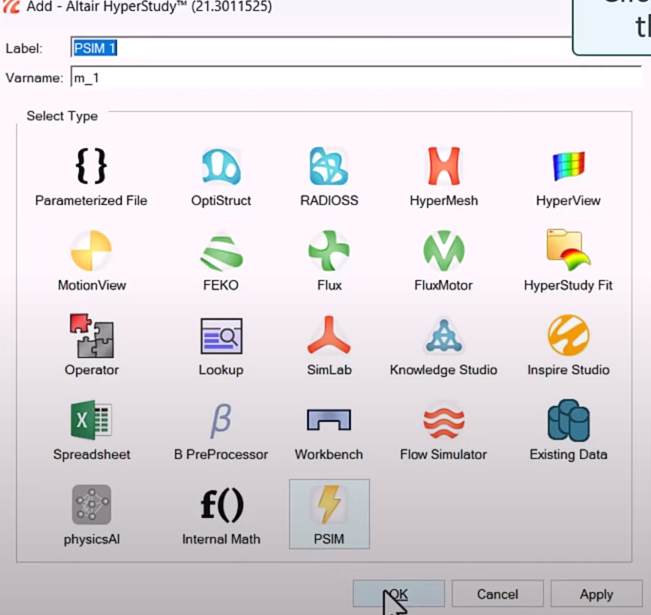This screenshot has width=651, height=615.
Task: Edit the Label text field
Action: 321,48
